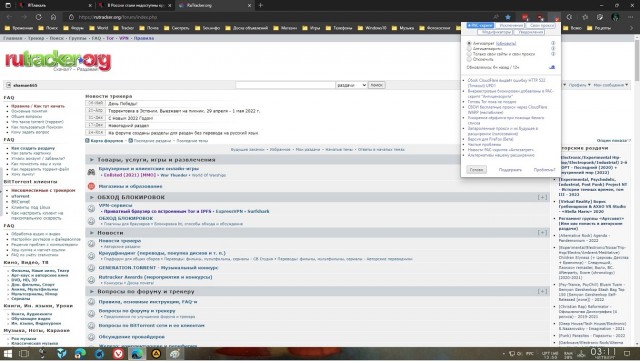640x361 pixels.
Task: Toggle [+] on Вопросы по форуму и трекеру header
Action: click(542, 292)
